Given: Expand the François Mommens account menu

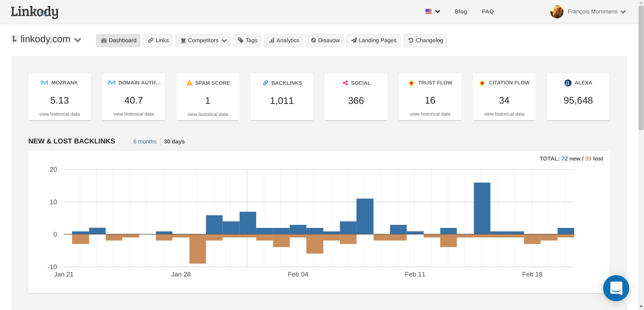Looking at the screenshot, I should [597, 12].
